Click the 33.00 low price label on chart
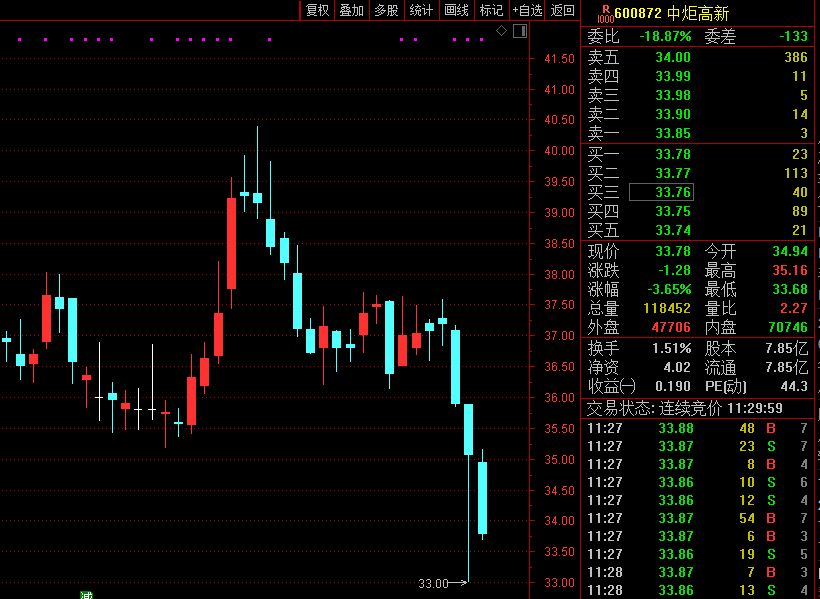The image size is (820, 599). point(433,583)
